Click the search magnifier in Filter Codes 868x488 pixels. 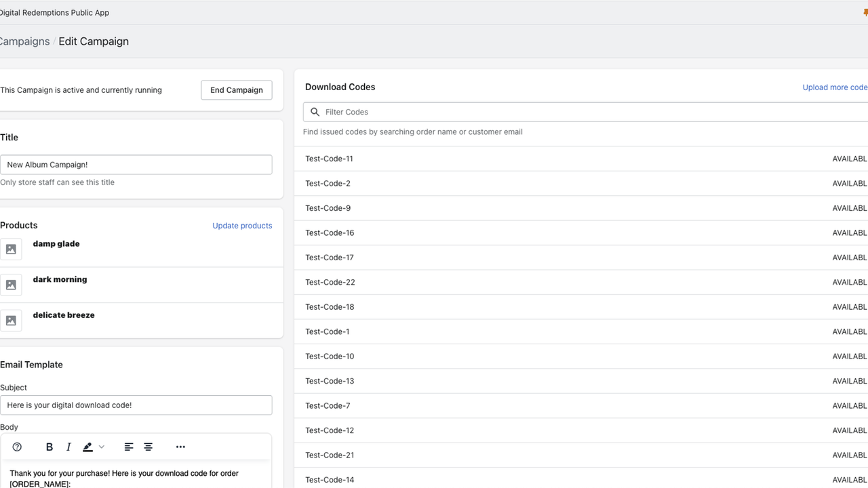[315, 112]
